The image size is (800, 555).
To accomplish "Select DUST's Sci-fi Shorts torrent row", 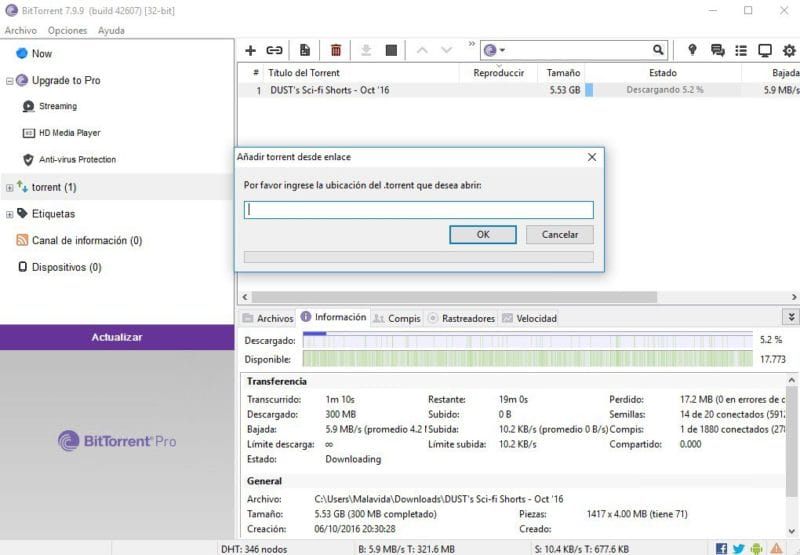I will click(518, 90).
